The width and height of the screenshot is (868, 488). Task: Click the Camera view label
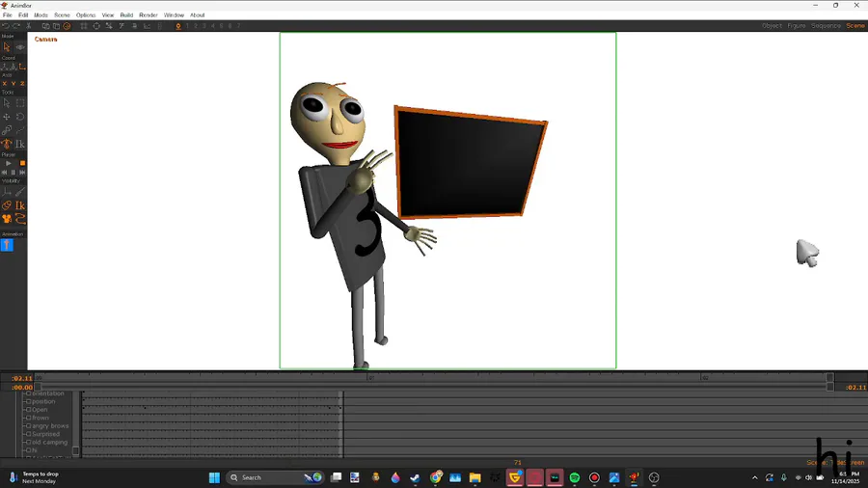[45, 40]
